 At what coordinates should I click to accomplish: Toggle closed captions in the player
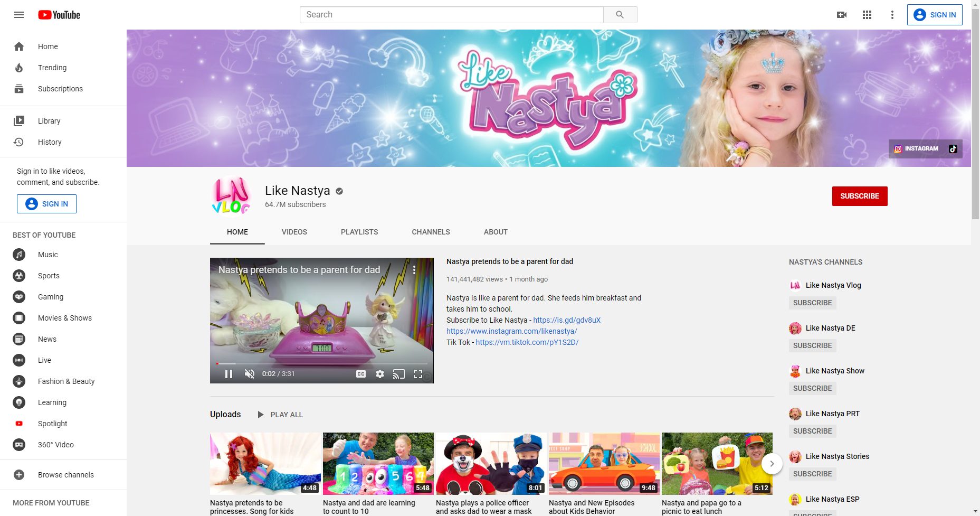point(361,374)
